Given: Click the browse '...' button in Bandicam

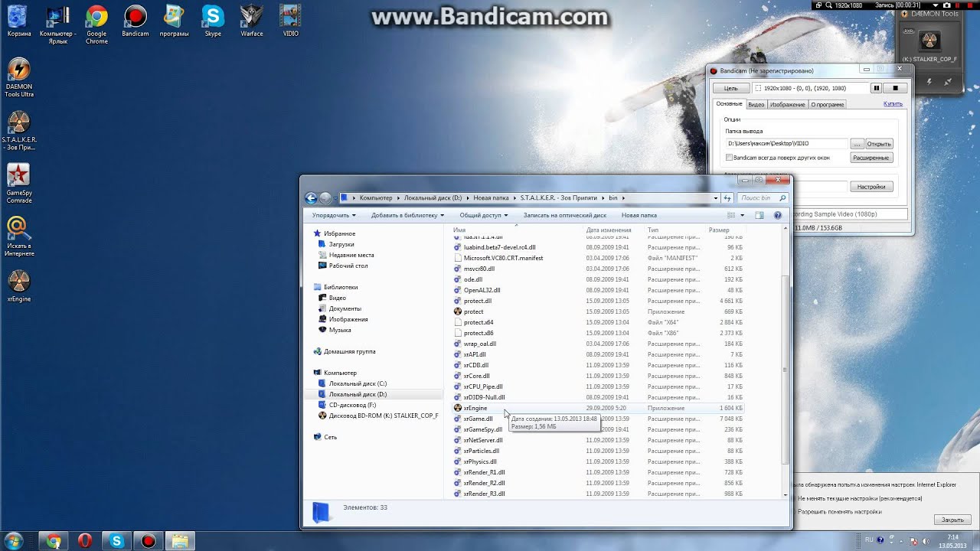Looking at the screenshot, I should pos(857,144).
